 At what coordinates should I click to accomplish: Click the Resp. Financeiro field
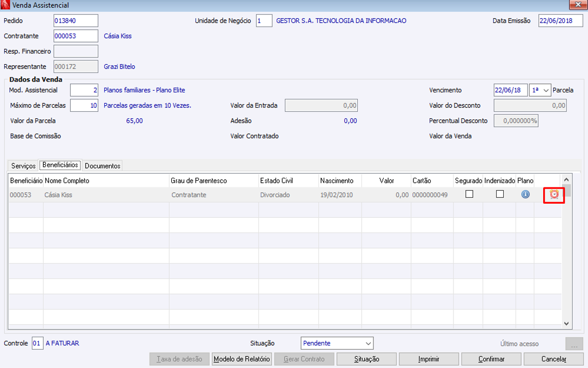pyautogui.click(x=76, y=51)
